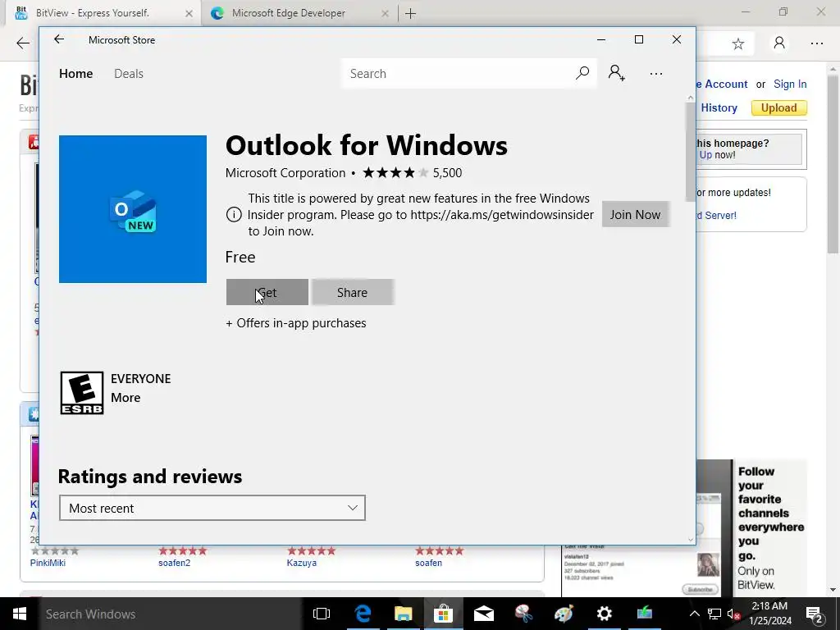Click the Edge browser back arrow
840x630 pixels.
coord(23,43)
